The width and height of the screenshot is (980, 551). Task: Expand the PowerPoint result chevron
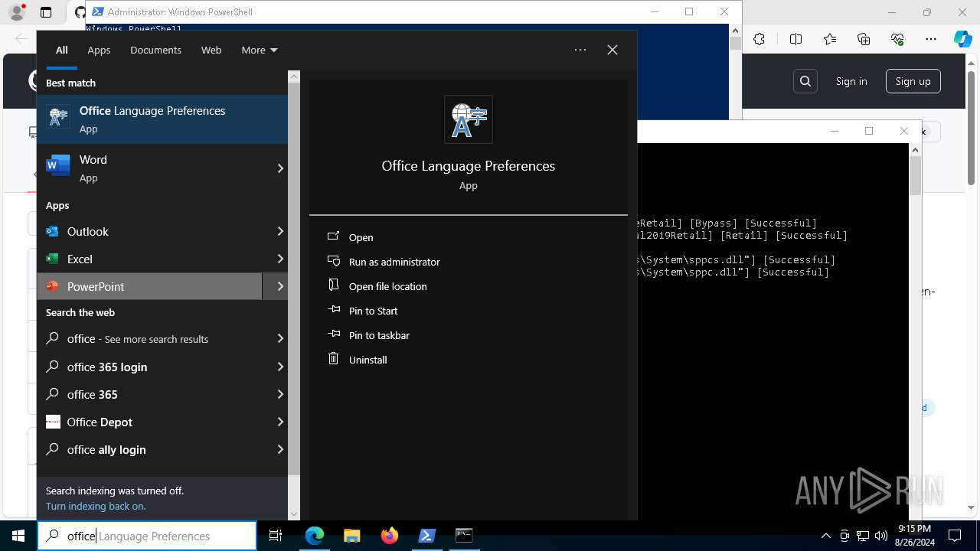coord(279,286)
